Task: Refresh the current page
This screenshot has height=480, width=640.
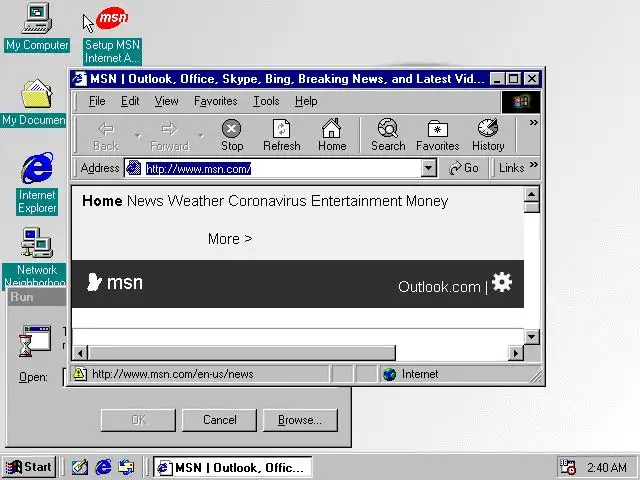Action: click(x=282, y=136)
